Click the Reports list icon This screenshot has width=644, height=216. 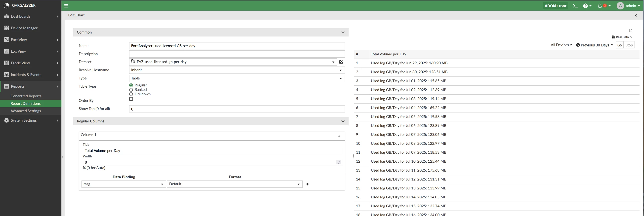pyautogui.click(x=6, y=86)
